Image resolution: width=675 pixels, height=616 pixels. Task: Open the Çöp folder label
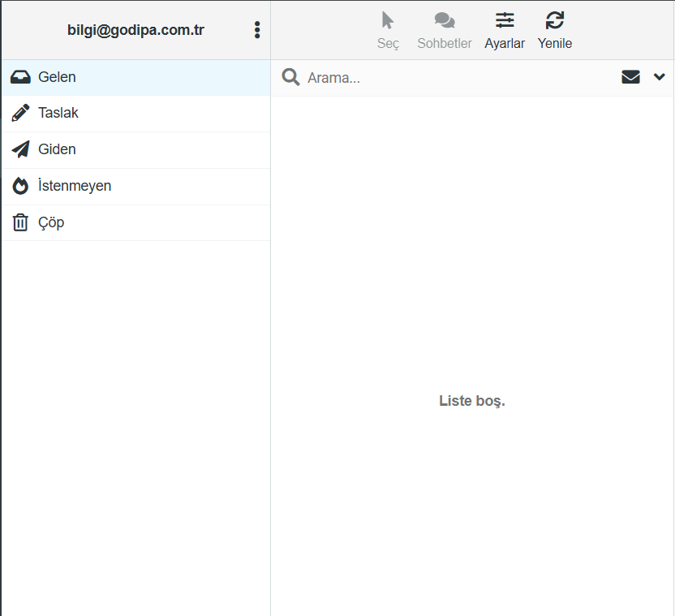(51, 222)
